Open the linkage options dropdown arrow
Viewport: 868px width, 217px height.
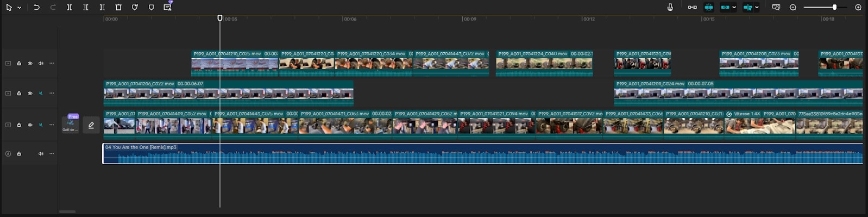pos(734,8)
